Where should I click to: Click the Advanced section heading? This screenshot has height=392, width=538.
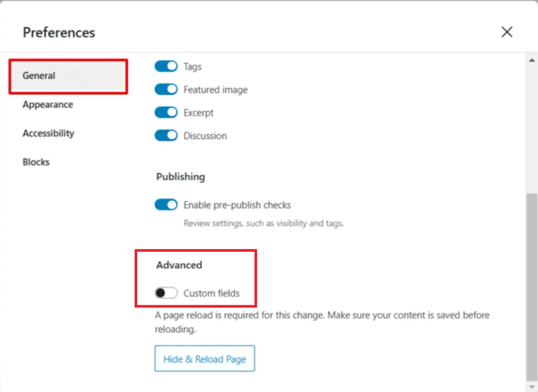point(179,265)
